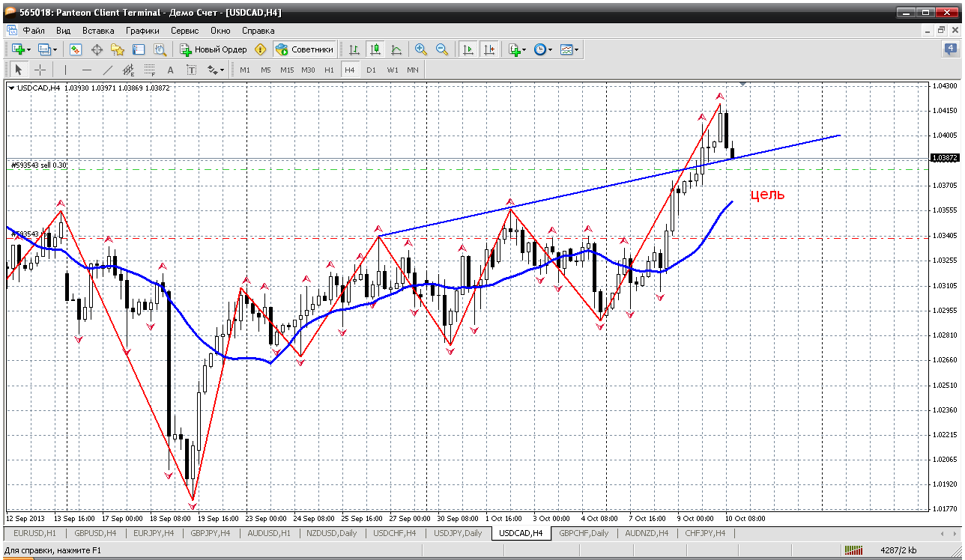This screenshot has width=965, height=560.
Task: Click the Новый Ордер button
Action: pyautogui.click(x=214, y=49)
